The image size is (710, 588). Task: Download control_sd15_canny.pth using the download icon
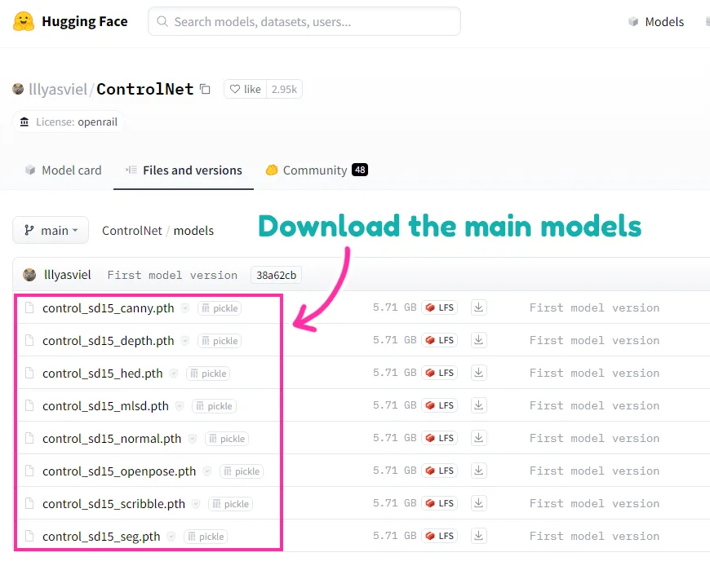(478, 307)
